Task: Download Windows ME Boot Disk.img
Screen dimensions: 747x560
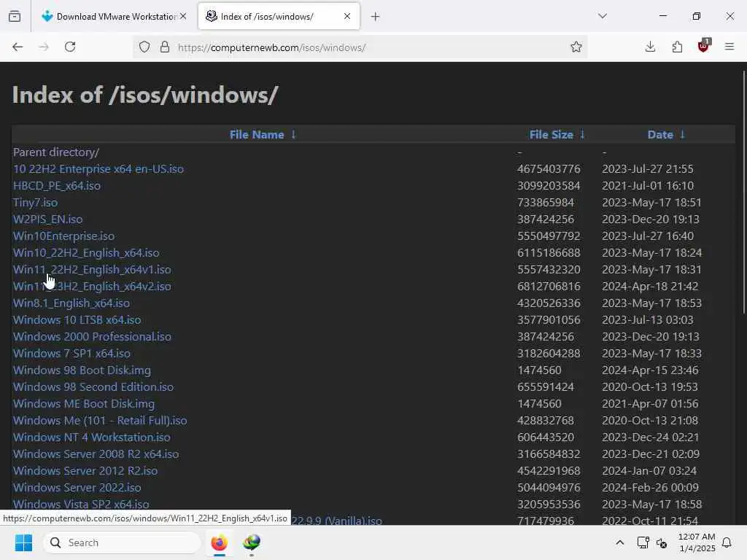Action: coord(84,404)
